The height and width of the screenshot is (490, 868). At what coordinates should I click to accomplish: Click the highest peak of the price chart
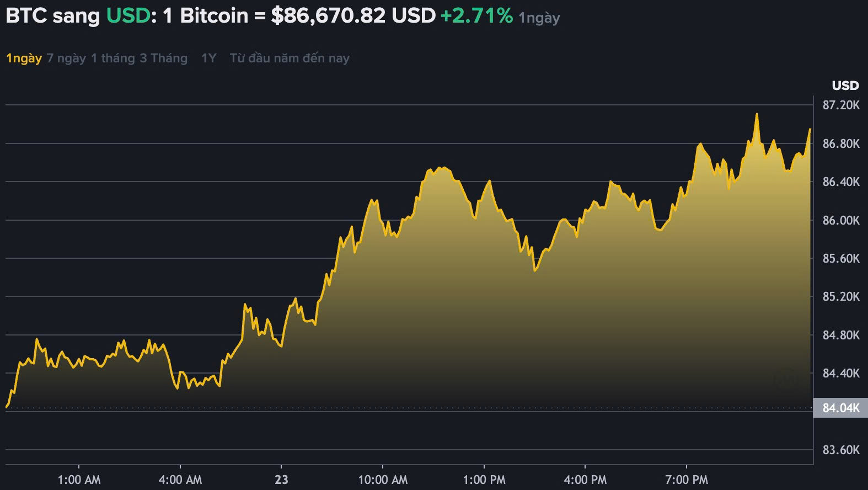pyautogui.click(x=757, y=114)
